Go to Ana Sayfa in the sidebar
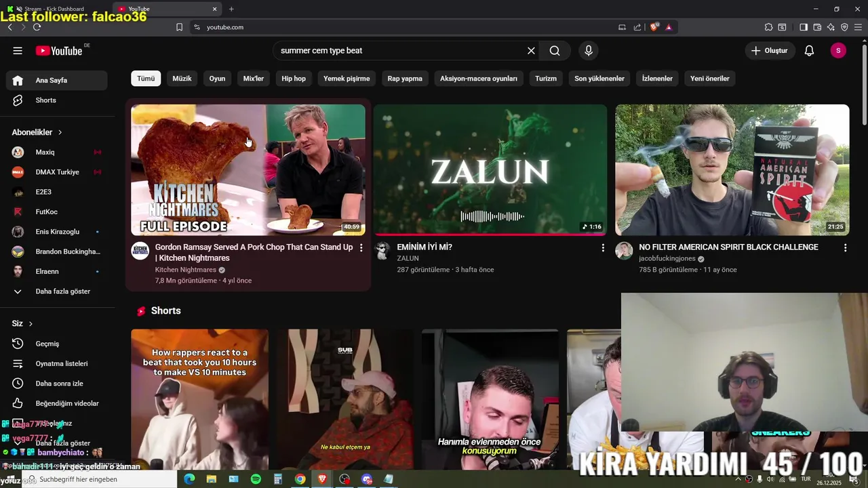The height and width of the screenshot is (488, 868). point(57,80)
